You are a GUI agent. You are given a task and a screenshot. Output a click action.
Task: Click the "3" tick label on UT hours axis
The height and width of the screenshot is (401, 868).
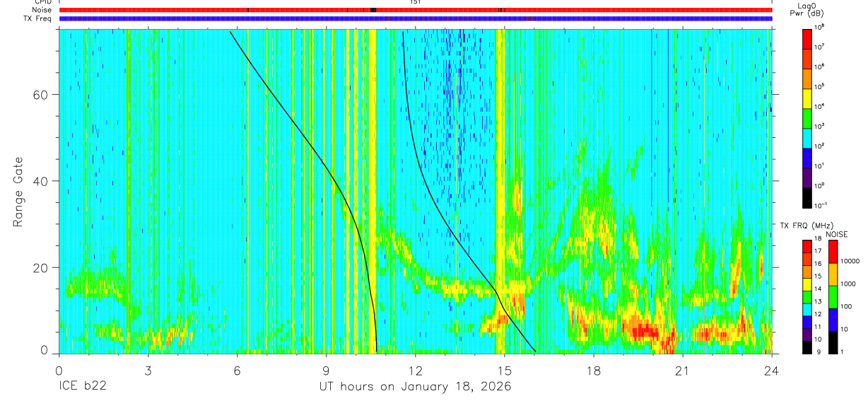(148, 370)
